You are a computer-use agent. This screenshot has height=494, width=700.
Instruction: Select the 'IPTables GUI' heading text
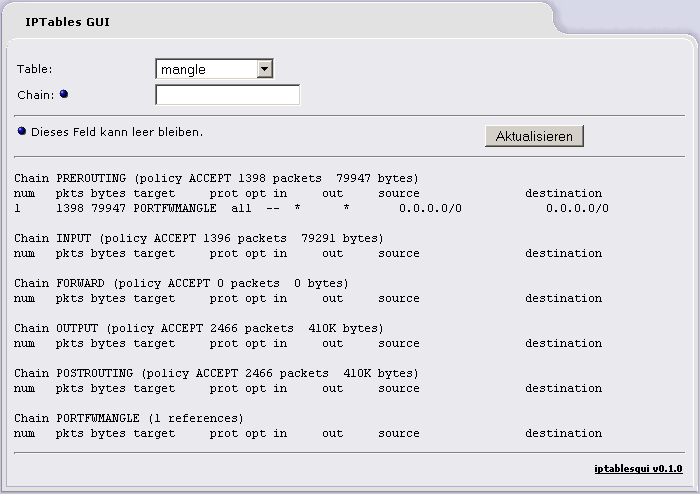pyautogui.click(x=67, y=22)
